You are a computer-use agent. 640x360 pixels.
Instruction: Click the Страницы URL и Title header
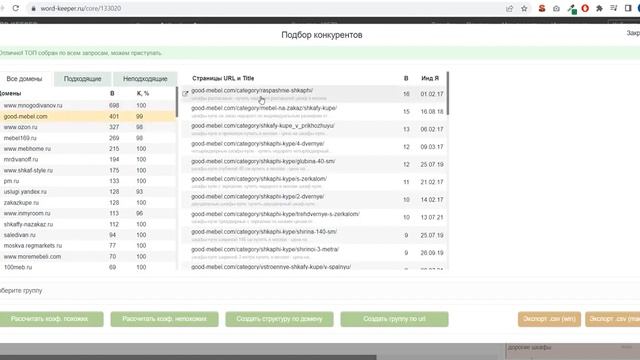(x=223, y=78)
